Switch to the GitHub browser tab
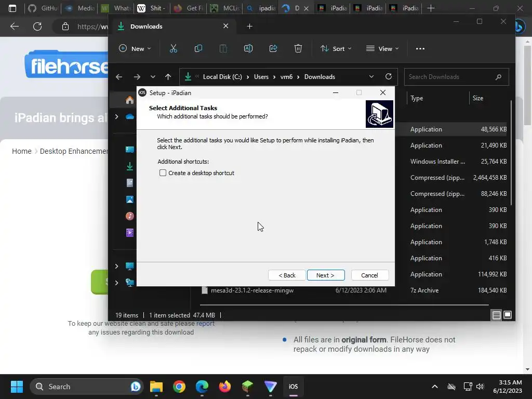532x399 pixels. pyautogui.click(x=43, y=8)
